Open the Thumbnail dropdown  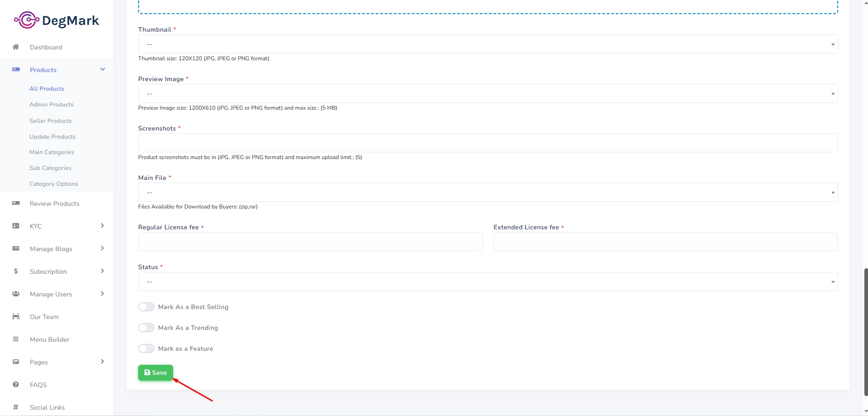pyautogui.click(x=487, y=44)
